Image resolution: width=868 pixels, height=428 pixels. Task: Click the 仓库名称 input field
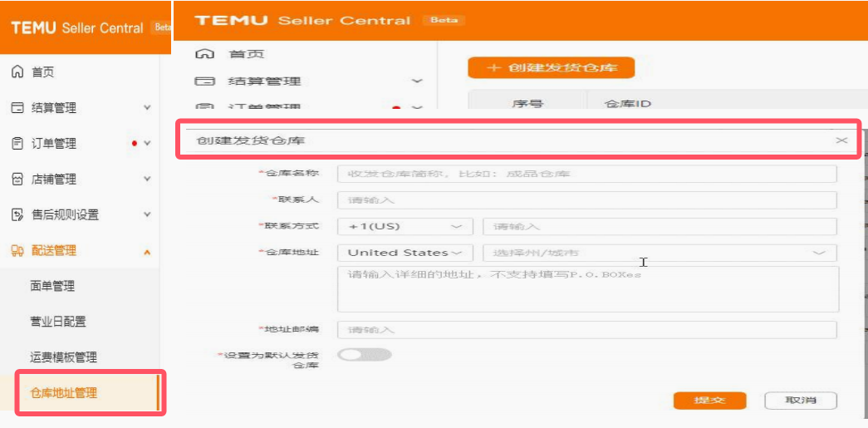tap(586, 174)
